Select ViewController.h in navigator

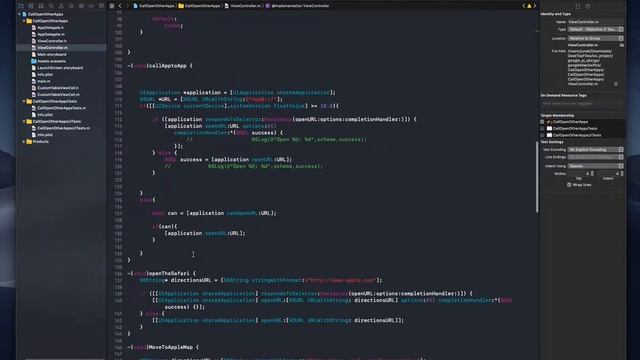[52, 41]
